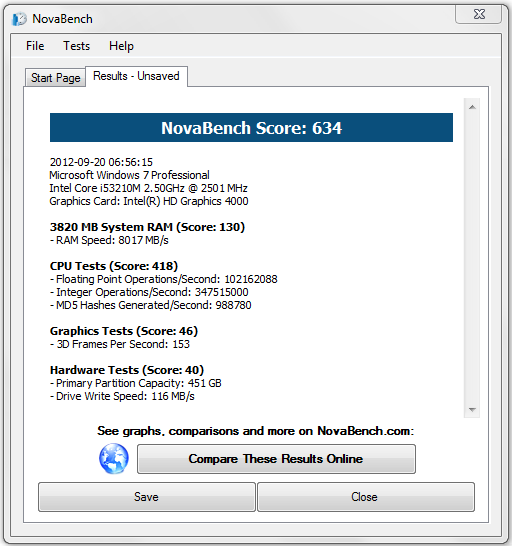Open the Help menu
The height and width of the screenshot is (546, 512).
coord(121,46)
